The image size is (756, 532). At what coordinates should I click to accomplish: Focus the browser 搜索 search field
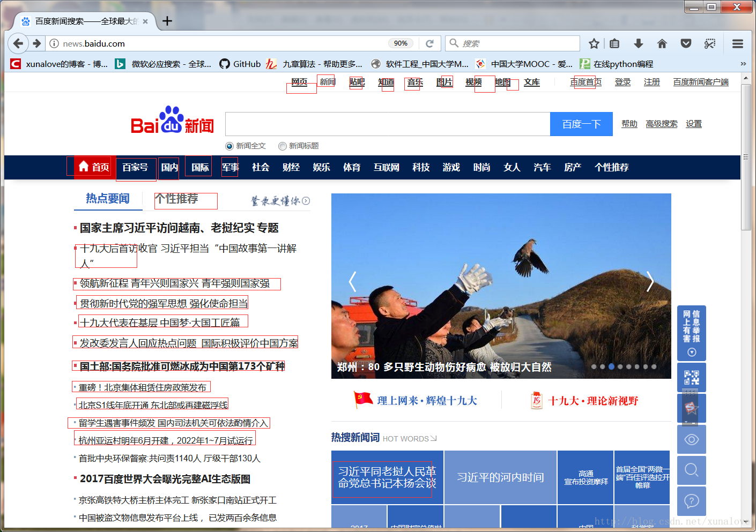coord(513,43)
